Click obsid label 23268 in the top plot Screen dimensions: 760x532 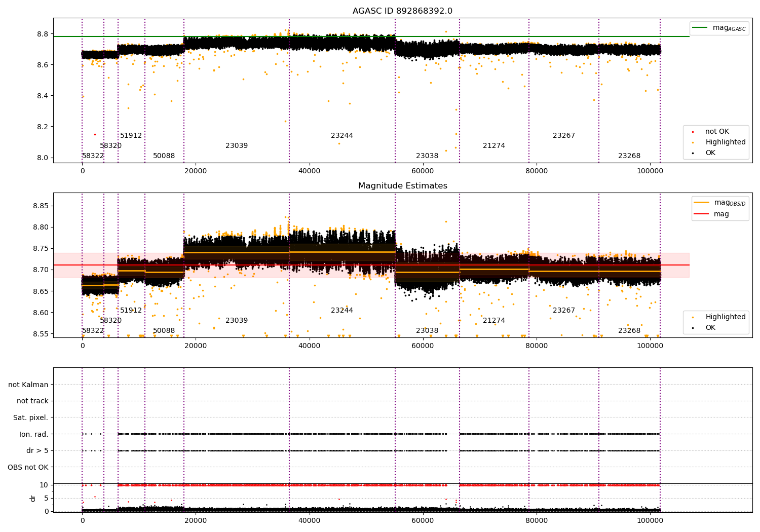(629, 156)
